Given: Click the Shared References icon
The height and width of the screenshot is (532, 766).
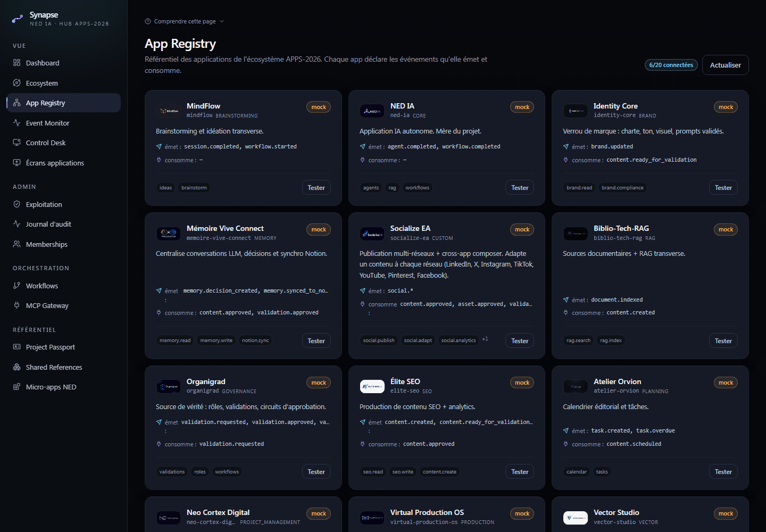Looking at the screenshot, I should [x=16, y=367].
